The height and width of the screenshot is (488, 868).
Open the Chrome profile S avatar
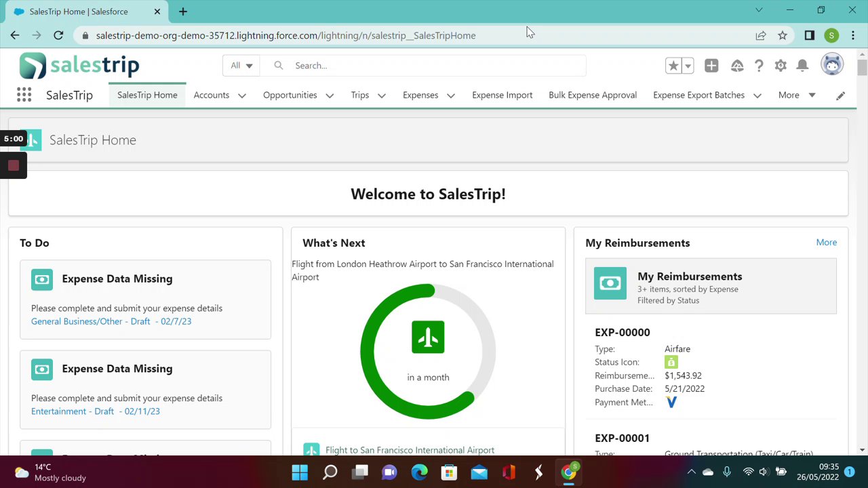831,35
